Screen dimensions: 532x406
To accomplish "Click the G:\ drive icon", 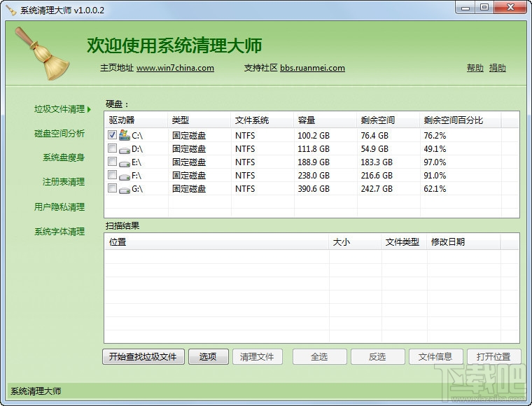I will 125,189.
